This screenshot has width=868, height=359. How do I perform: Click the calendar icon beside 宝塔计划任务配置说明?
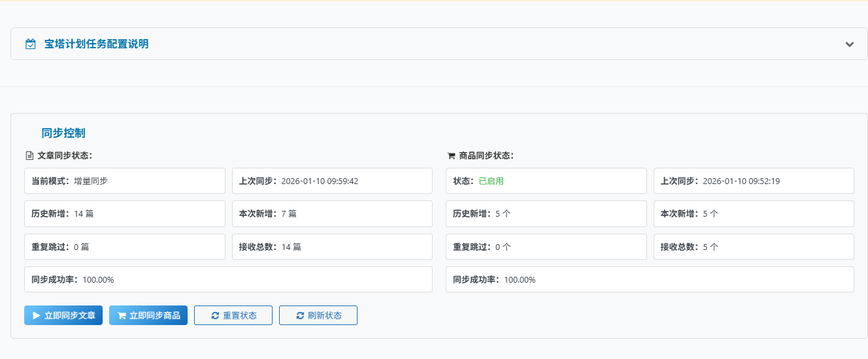30,44
